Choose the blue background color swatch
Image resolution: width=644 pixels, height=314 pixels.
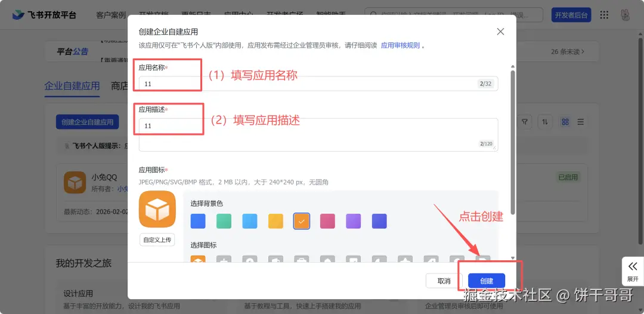pos(198,221)
